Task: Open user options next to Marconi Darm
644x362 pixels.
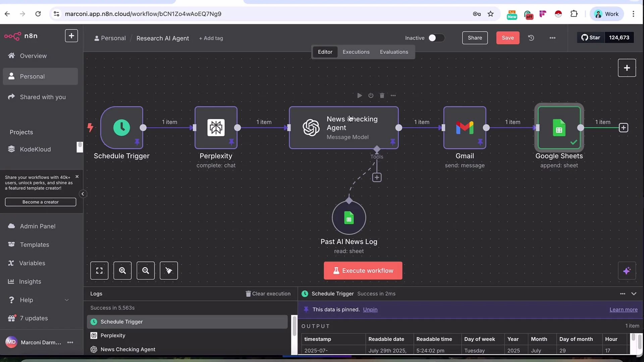Action: pos(70,342)
